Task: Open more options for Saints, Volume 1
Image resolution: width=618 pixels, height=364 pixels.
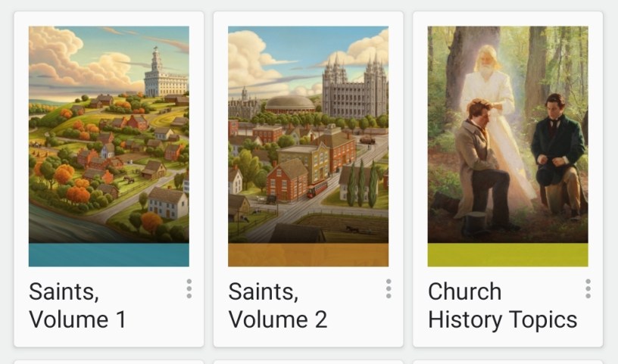Action: point(189,288)
